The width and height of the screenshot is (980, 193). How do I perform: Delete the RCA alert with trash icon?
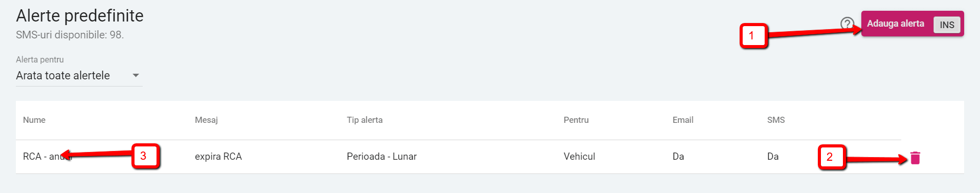point(915,158)
